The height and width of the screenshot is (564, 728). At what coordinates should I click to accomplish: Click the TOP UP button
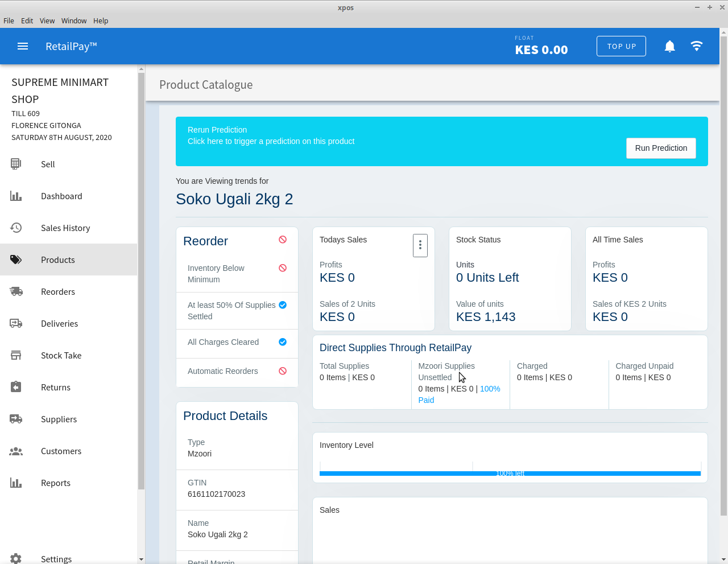pyautogui.click(x=621, y=46)
